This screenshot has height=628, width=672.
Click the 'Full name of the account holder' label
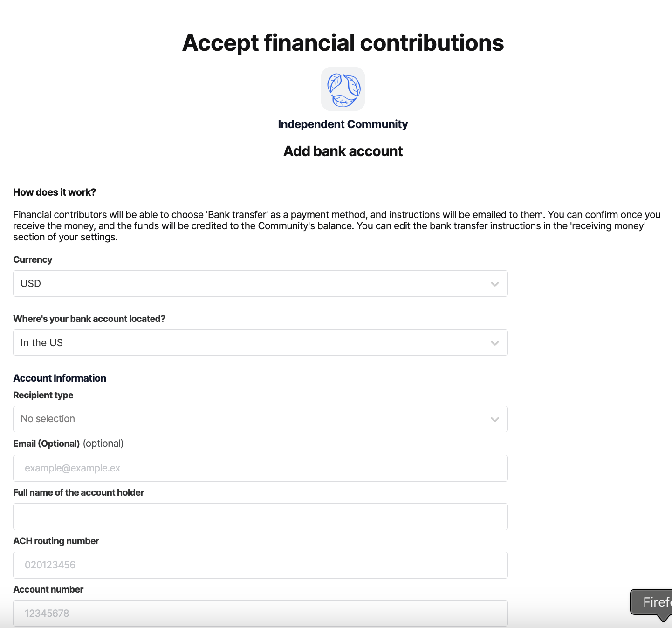(x=78, y=492)
